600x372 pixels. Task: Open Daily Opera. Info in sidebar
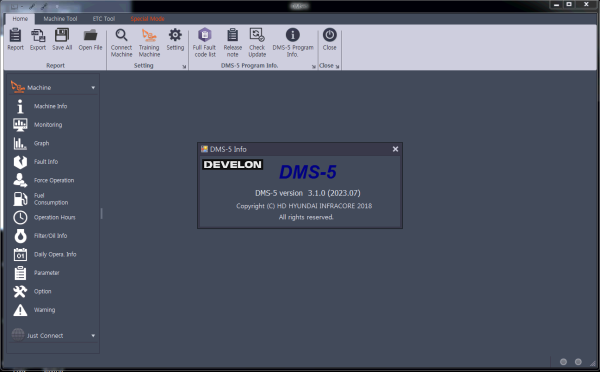[x=55, y=255]
